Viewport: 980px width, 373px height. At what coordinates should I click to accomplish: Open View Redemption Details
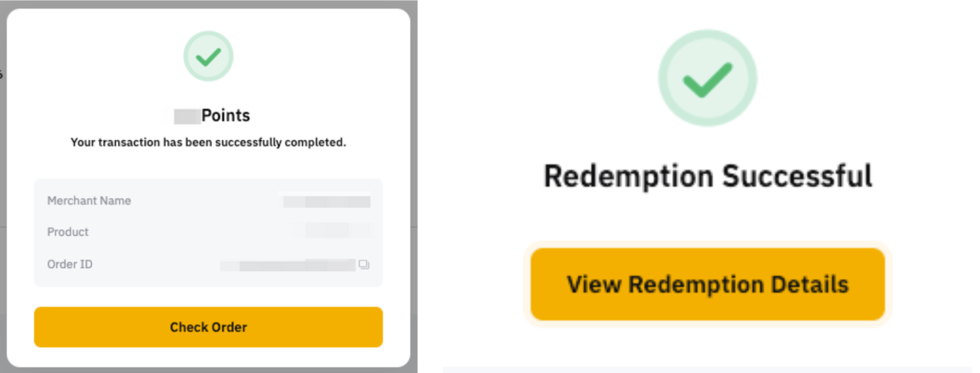707,284
